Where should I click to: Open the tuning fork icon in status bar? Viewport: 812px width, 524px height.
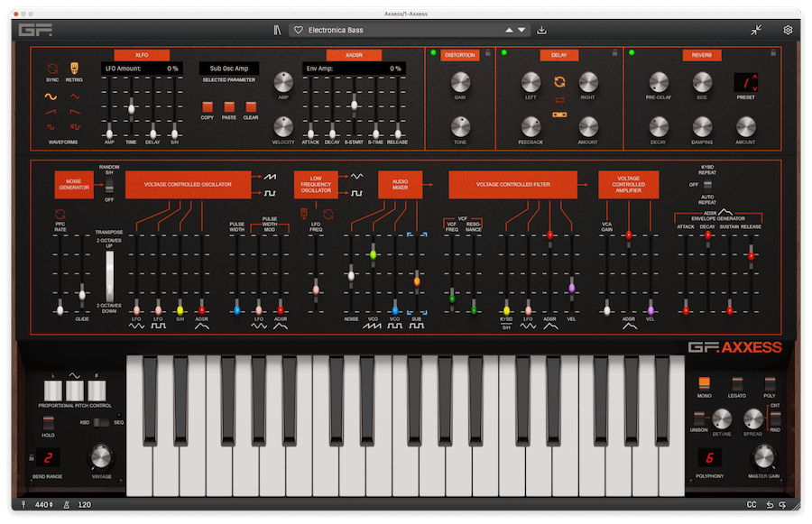23,504
